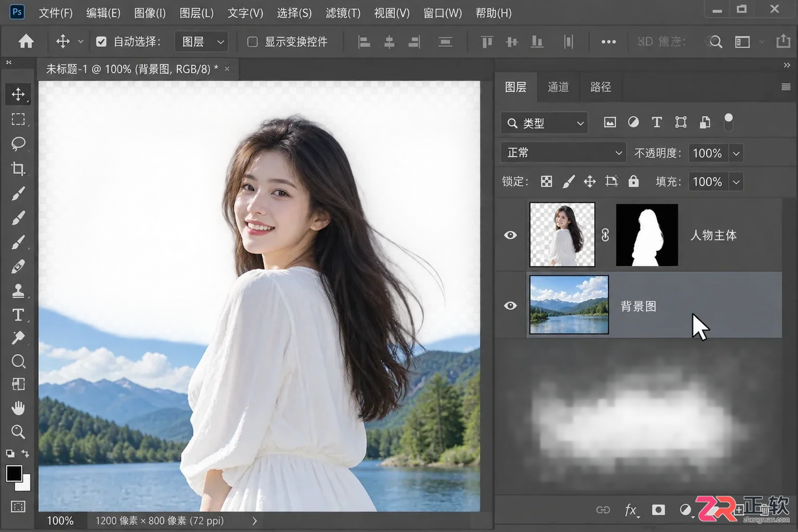
Task: Click the Home icon in the options bar
Action: click(x=26, y=42)
